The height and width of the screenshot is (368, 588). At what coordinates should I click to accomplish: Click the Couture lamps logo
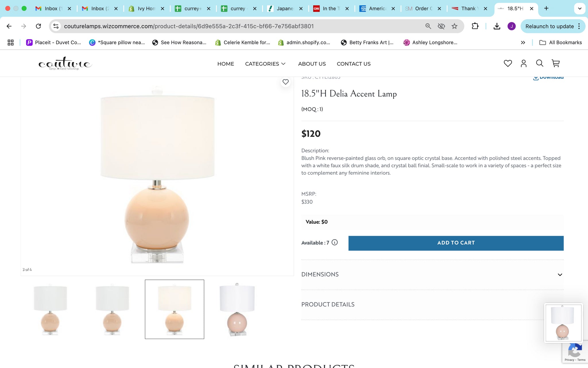pyautogui.click(x=65, y=63)
